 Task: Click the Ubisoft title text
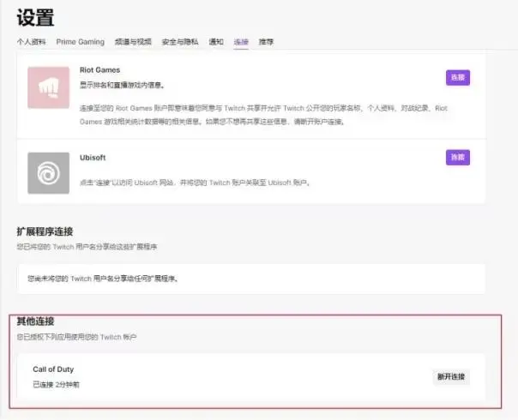tap(92, 158)
